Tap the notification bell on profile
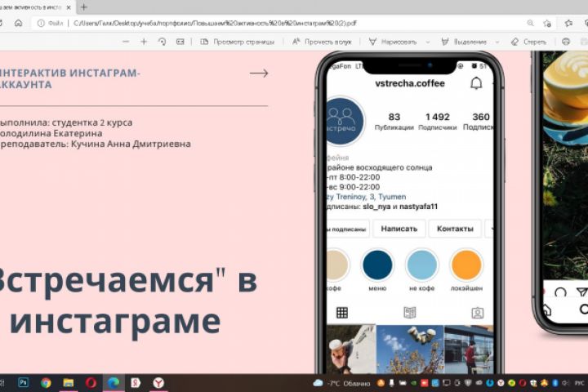Screen dimensions: 588x392 [x=476, y=83]
